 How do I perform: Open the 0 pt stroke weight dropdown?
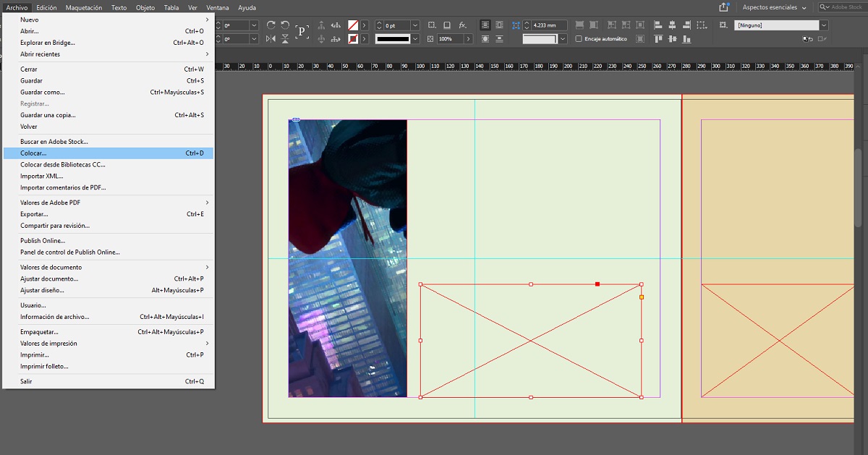pyautogui.click(x=415, y=25)
